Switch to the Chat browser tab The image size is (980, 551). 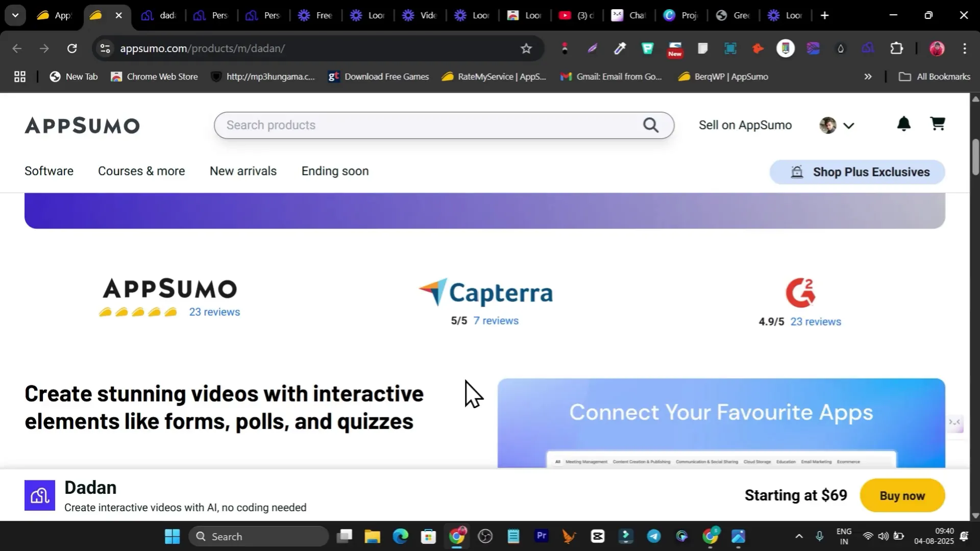(628, 15)
